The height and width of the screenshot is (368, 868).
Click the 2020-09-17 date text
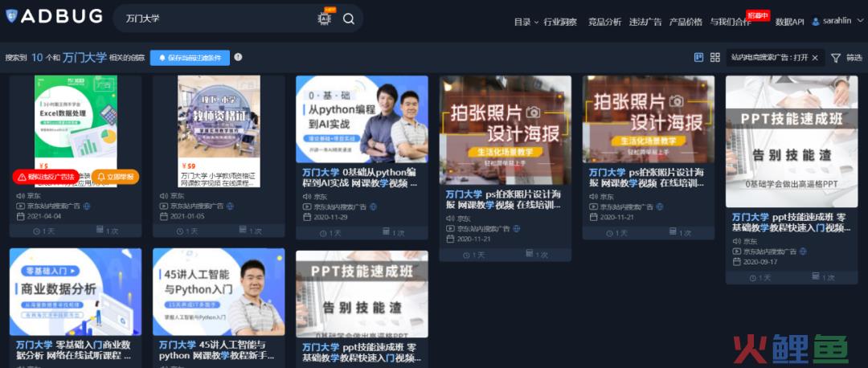click(760, 262)
